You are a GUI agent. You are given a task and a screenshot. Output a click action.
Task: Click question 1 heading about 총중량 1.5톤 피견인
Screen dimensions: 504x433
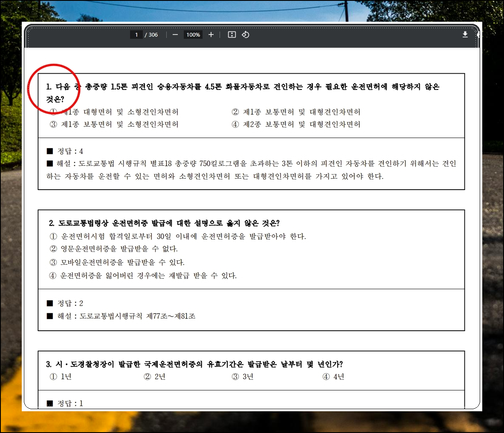coord(243,93)
